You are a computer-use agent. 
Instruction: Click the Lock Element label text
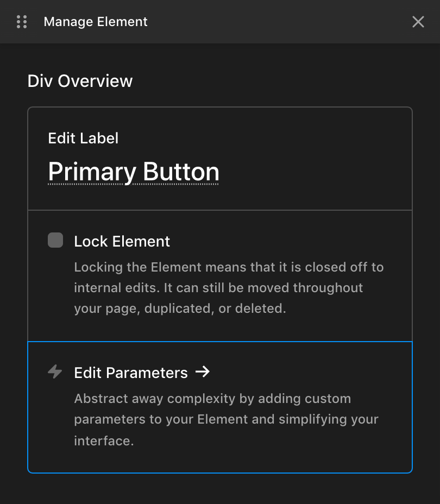click(x=122, y=241)
